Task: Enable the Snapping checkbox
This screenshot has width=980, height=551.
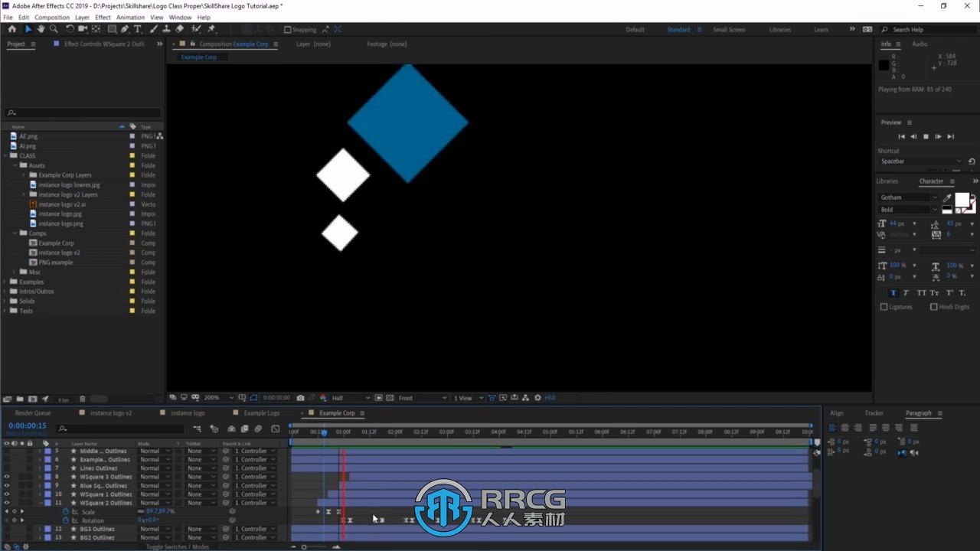Action: (x=287, y=30)
